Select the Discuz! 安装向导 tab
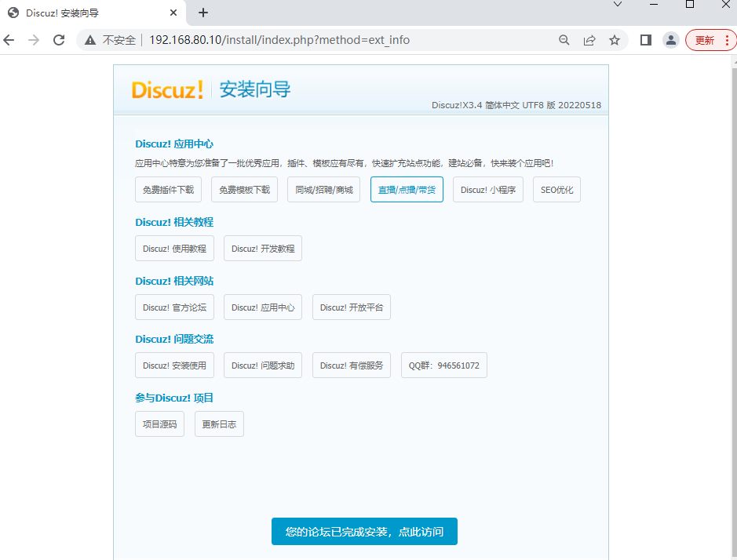The image size is (737, 560). pos(93,13)
